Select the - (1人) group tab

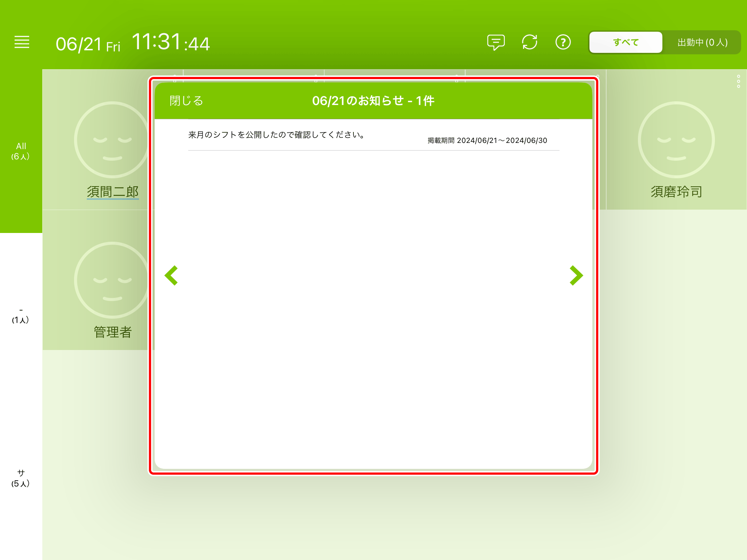pos(21,315)
